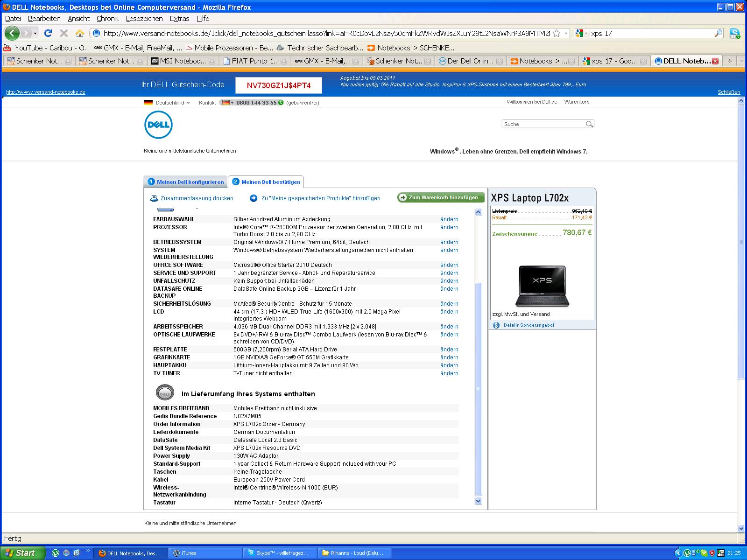
Task: Open Technischer Sachbearb bookmark
Action: (320, 48)
